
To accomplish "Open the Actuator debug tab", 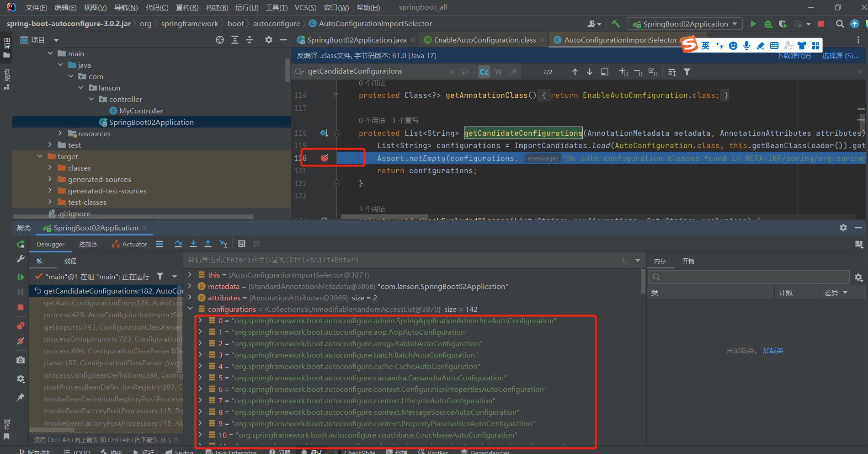I will tap(129, 244).
